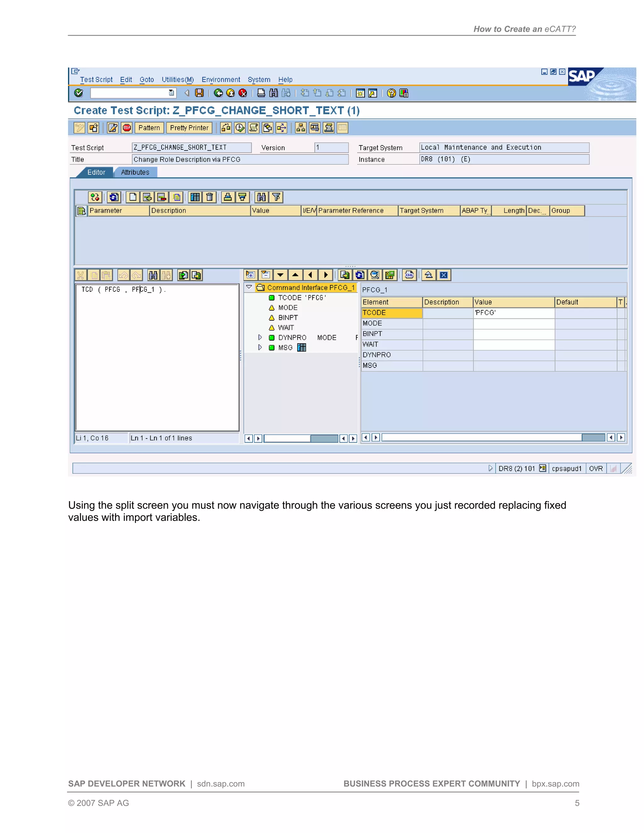Click the Expand subtree icon in structure toolbar
The height and width of the screenshot is (833, 644).
pyautogui.click(x=251, y=275)
